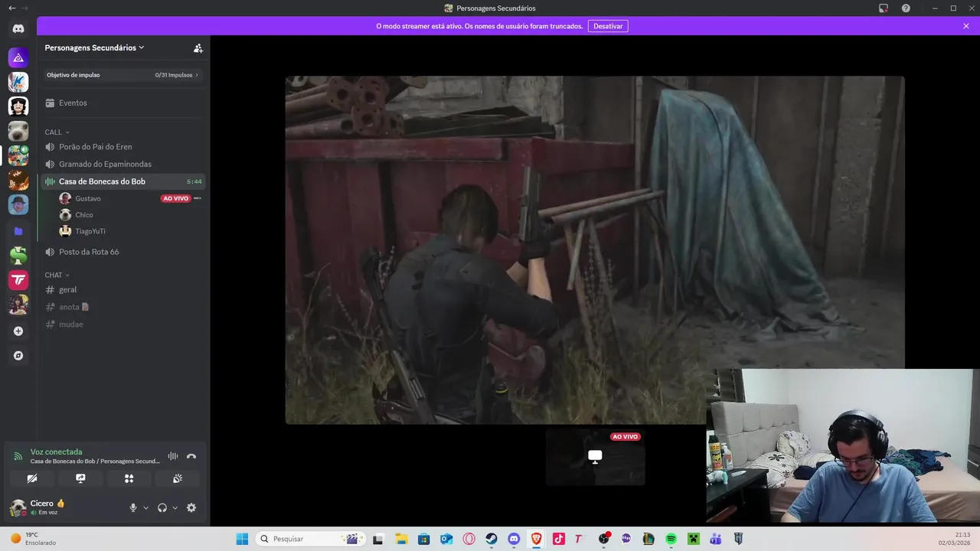Disconnect from voice with the hang-up icon
Screen dimensions: 980x551
191,456
